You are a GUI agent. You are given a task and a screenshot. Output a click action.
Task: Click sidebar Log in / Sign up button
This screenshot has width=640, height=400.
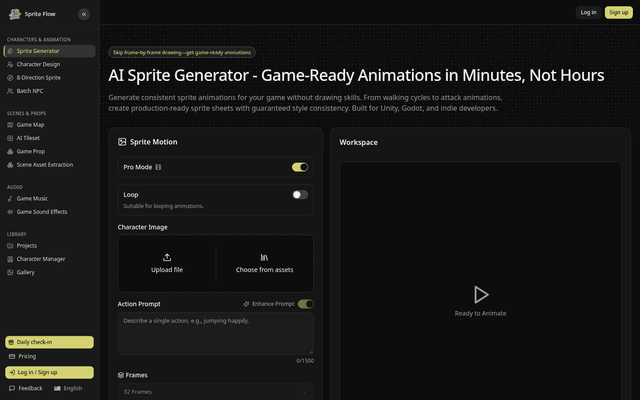49,372
